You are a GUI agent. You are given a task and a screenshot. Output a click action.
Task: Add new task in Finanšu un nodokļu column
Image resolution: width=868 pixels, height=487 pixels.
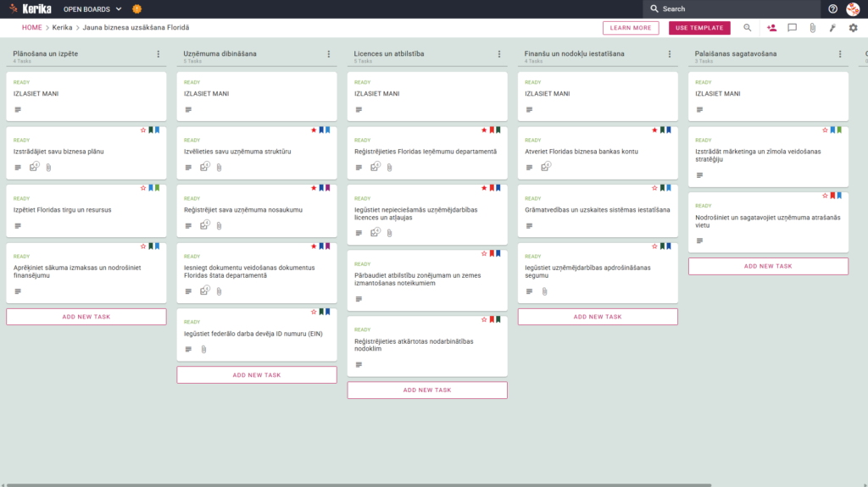tap(598, 317)
